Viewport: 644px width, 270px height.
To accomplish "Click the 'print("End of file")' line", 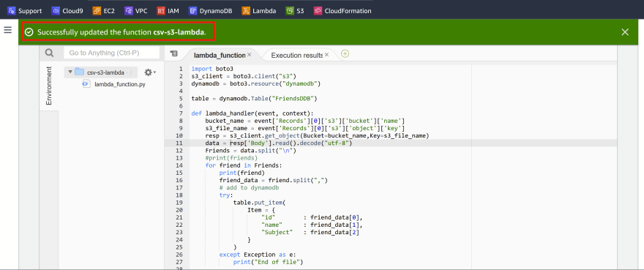I will point(268,262).
